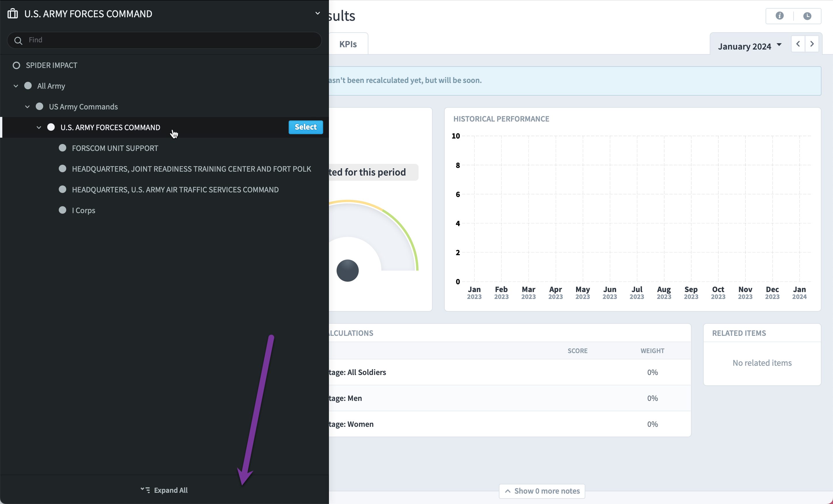Click the search magnifier icon
Image resolution: width=833 pixels, height=504 pixels.
pos(18,41)
